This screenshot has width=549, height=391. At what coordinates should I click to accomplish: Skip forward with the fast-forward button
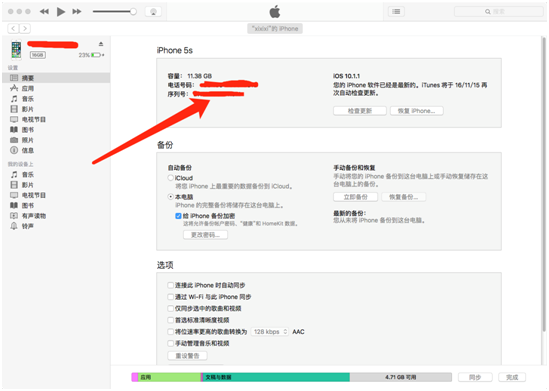click(77, 12)
